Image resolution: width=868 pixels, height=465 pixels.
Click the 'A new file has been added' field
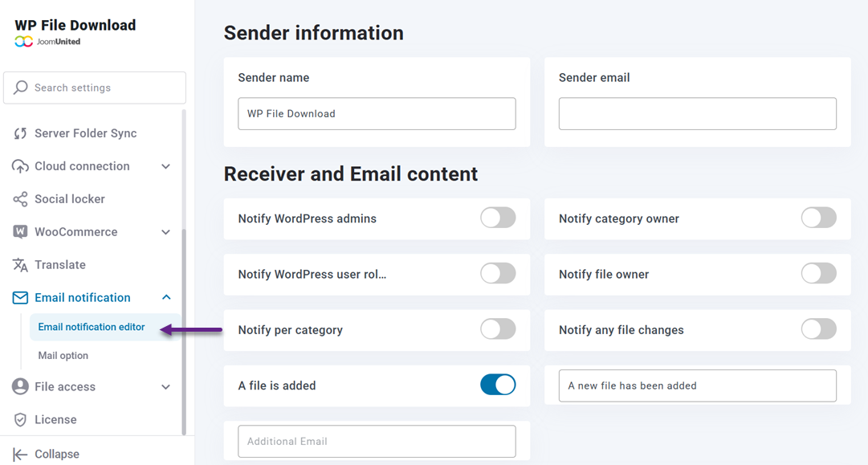coord(698,385)
